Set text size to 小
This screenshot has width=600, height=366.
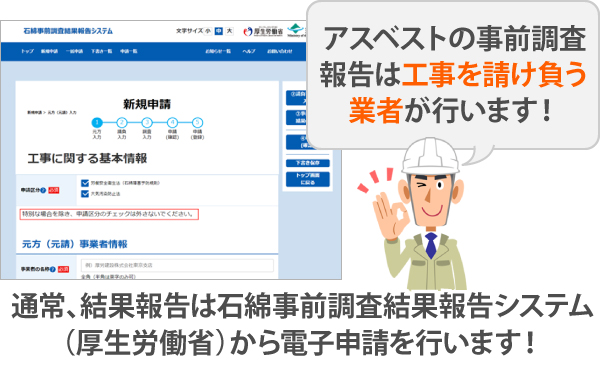tap(208, 31)
